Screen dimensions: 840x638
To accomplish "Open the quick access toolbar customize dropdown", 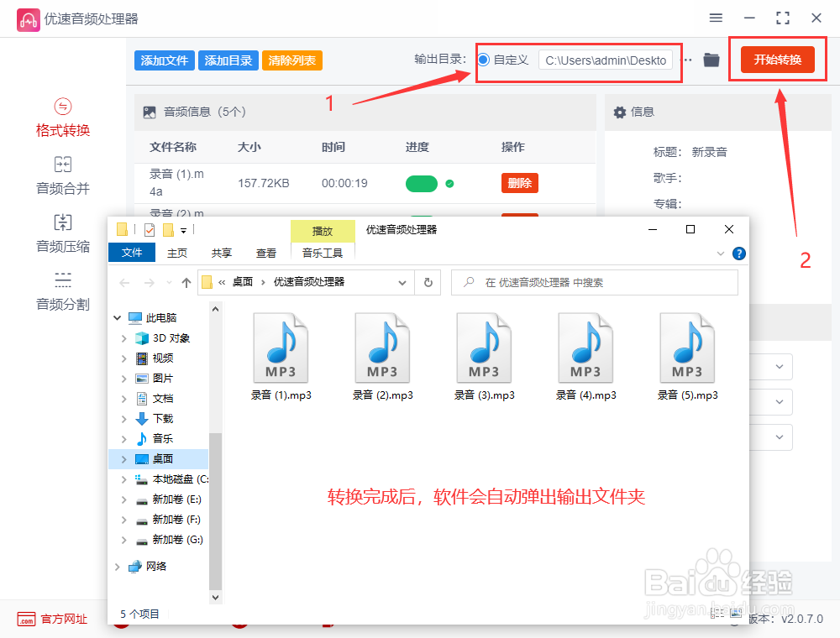I will [x=183, y=230].
